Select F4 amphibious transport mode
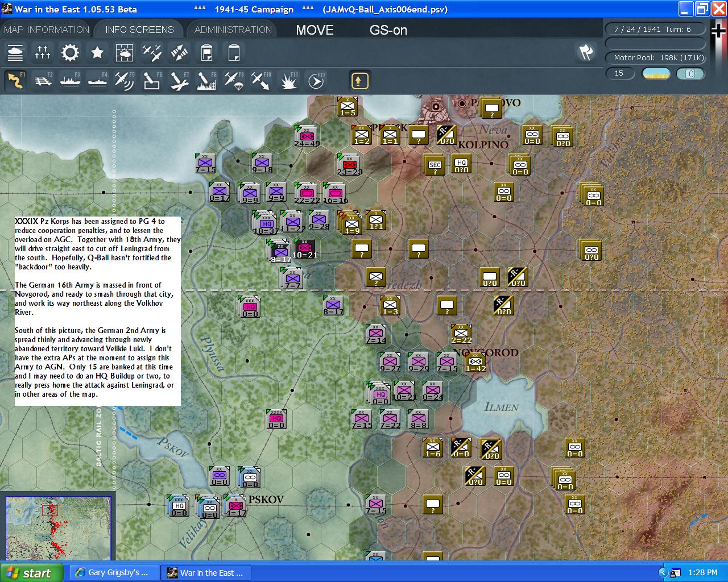The image size is (728, 582). (x=97, y=81)
